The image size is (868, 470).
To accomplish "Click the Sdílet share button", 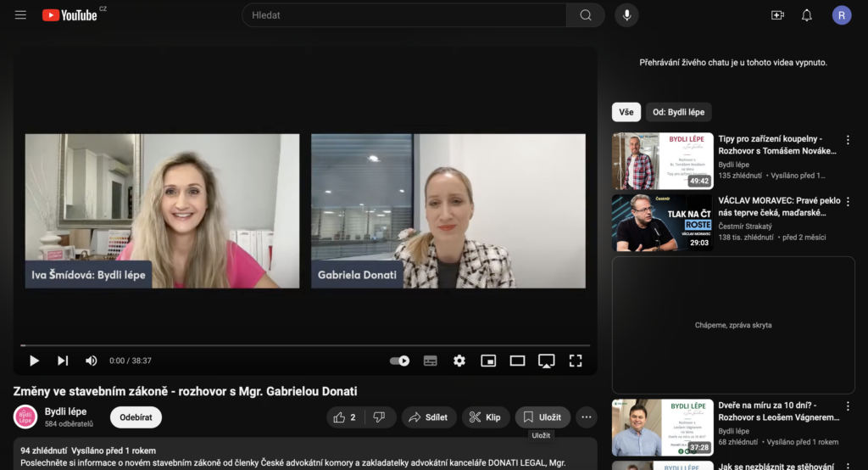I will click(429, 417).
